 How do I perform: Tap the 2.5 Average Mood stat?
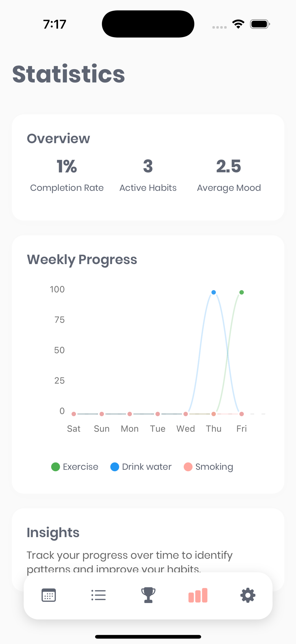[229, 175]
